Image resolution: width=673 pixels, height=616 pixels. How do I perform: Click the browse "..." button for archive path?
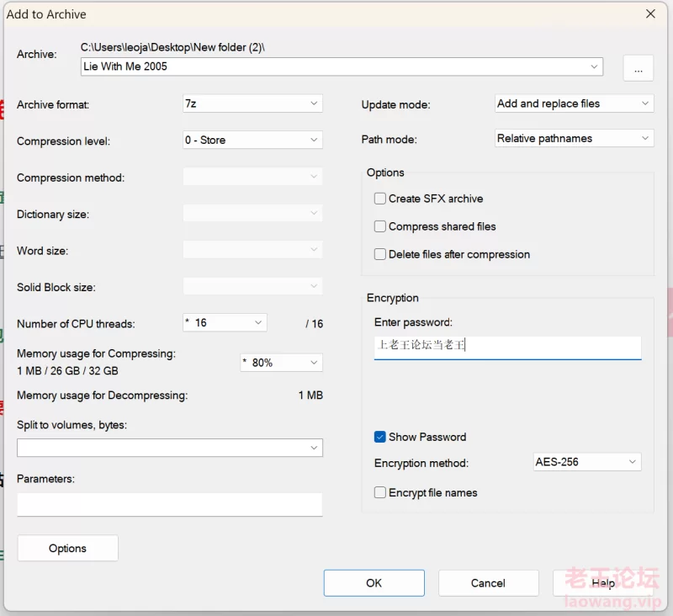coord(638,68)
